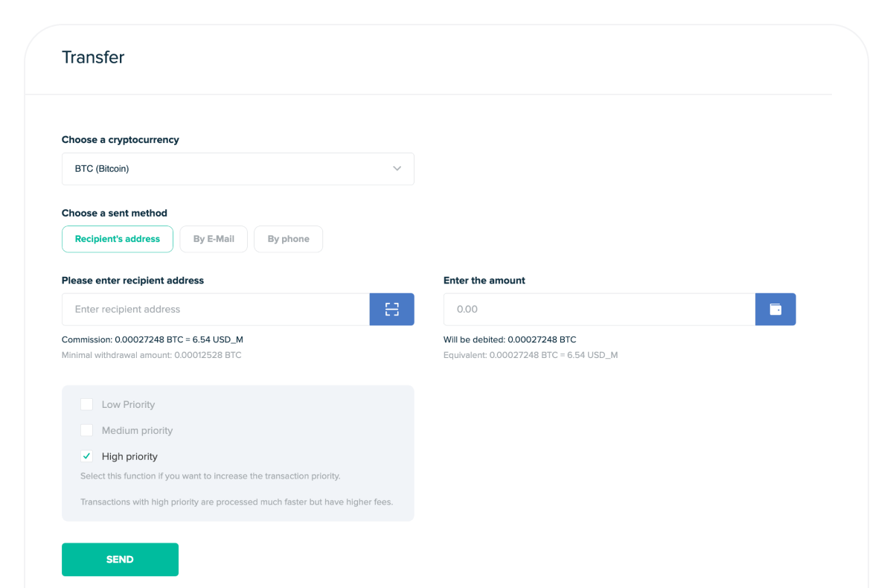Click the Choose a sent method label
This screenshot has width=893, height=588.
click(115, 213)
